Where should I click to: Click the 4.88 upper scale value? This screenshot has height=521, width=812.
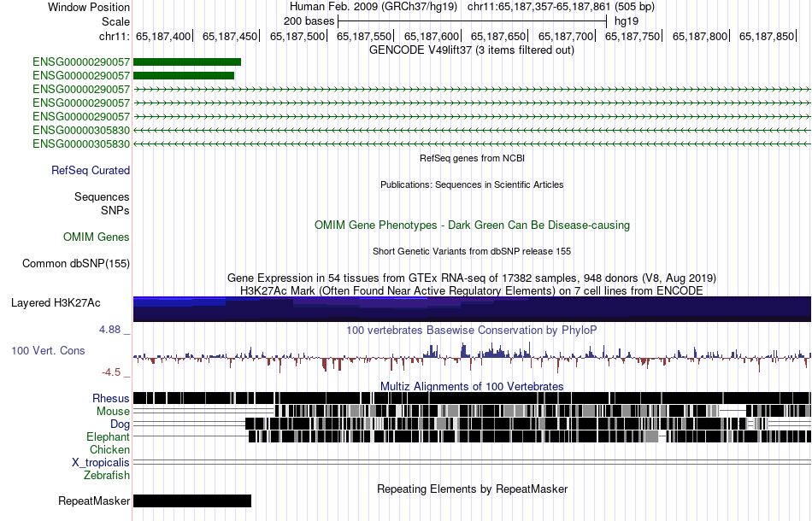tap(109, 330)
